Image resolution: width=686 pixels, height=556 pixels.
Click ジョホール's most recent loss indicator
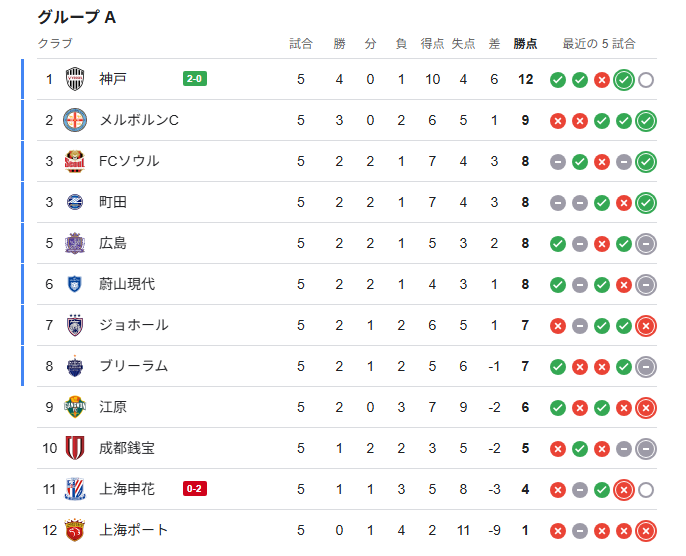[x=646, y=325]
